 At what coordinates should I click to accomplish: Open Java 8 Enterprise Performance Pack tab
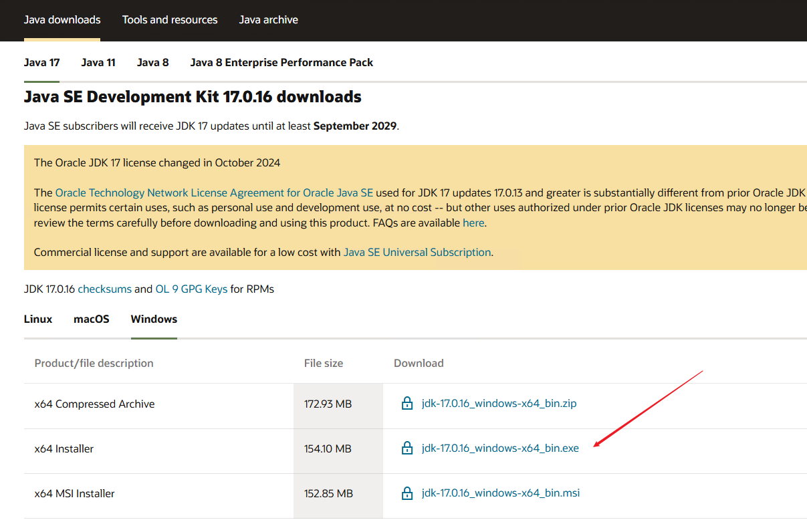click(281, 62)
